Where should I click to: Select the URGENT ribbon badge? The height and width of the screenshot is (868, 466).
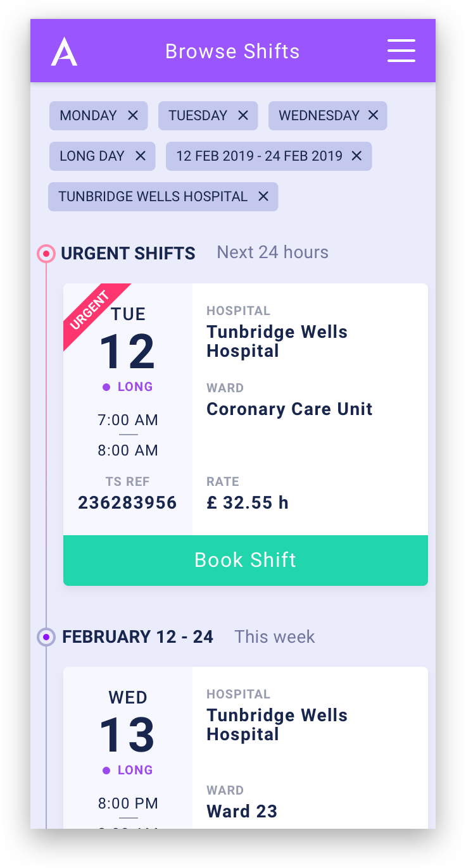90,311
